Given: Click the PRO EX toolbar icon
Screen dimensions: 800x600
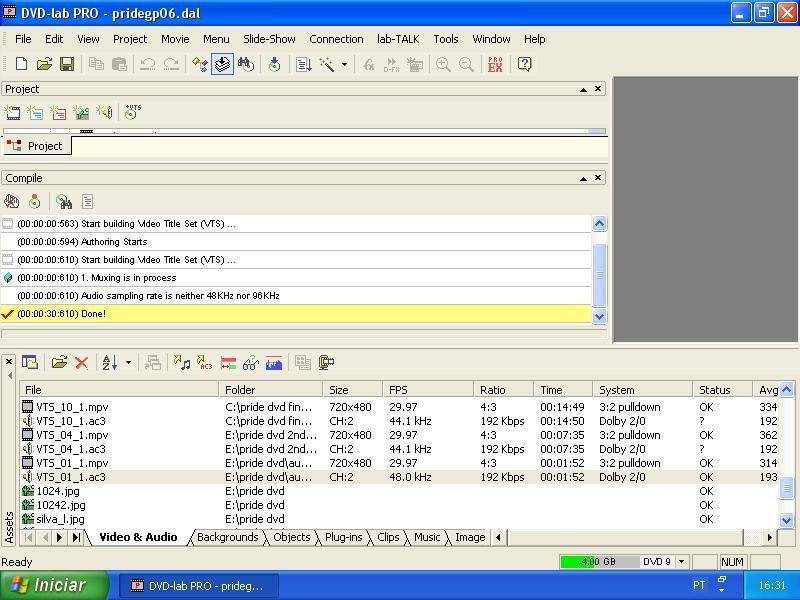Looking at the screenshot, I should tap(495, 64).
